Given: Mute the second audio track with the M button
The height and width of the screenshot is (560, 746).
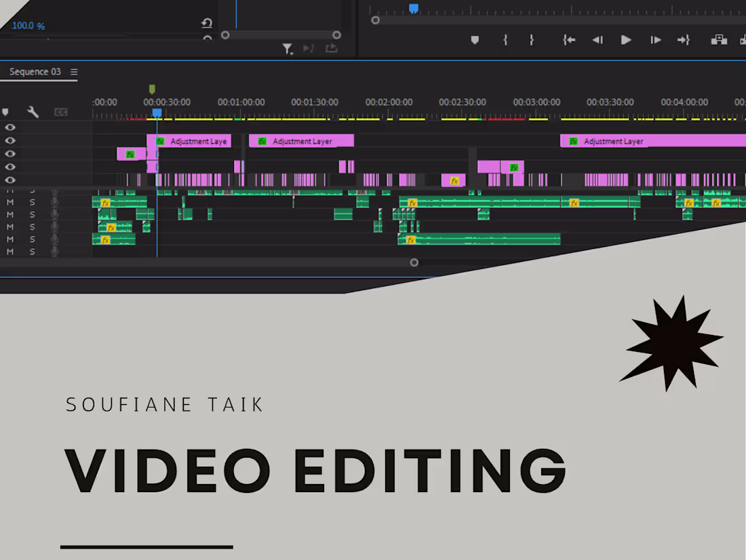Looking at the screenshot, I should 10,214.
